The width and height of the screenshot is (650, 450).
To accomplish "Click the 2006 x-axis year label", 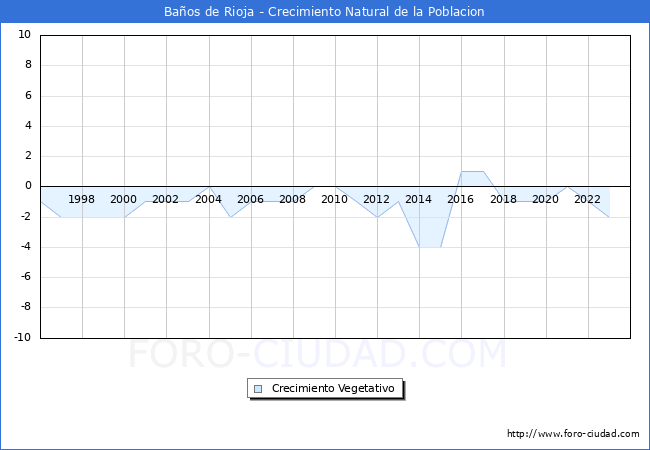I will (x=250, y=199).
